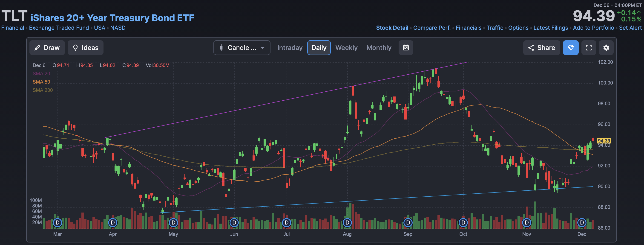Click the TLT ticker symbol
The image size is (644, 245).
tap(14, 16)
